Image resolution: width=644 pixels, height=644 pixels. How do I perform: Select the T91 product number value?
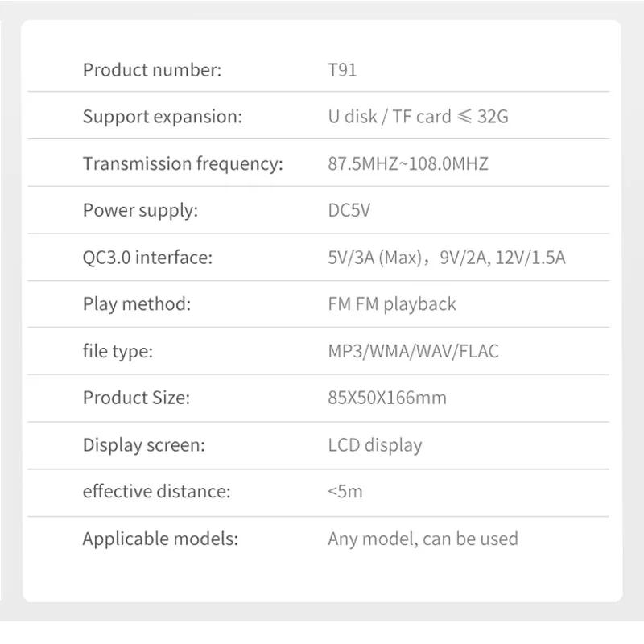point(342,70)
